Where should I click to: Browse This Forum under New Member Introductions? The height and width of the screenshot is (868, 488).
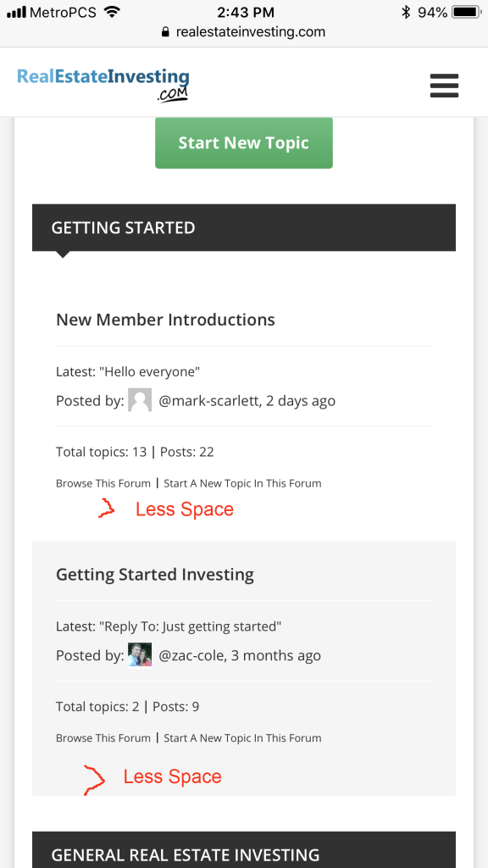[x=103, y=483]
